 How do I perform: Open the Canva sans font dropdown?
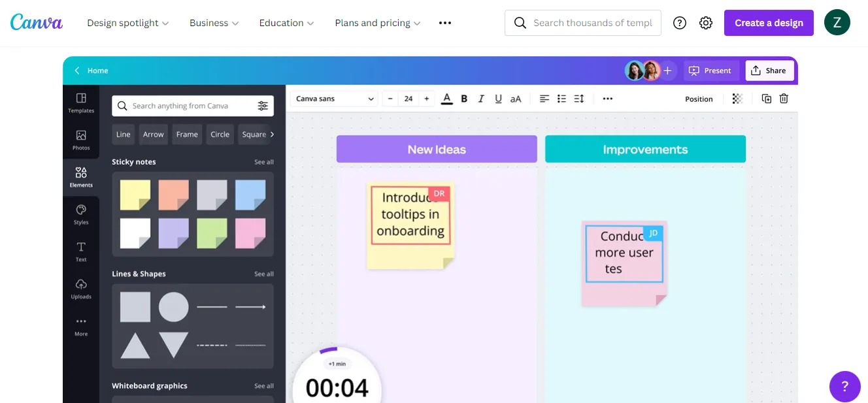coord(334,99)
